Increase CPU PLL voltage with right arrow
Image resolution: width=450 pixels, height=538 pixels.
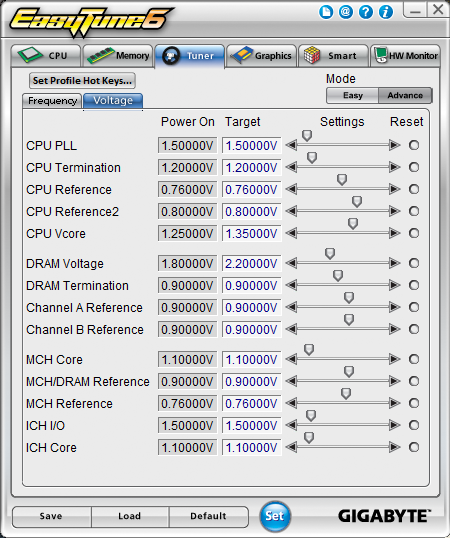(x=394, y=145)
